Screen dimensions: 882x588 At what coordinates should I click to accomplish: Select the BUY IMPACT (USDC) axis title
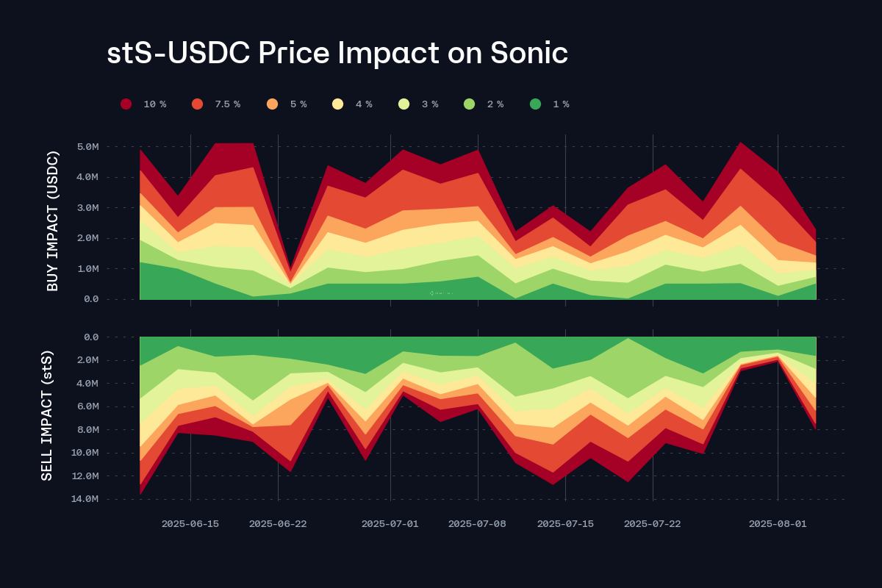coord(53,221)
